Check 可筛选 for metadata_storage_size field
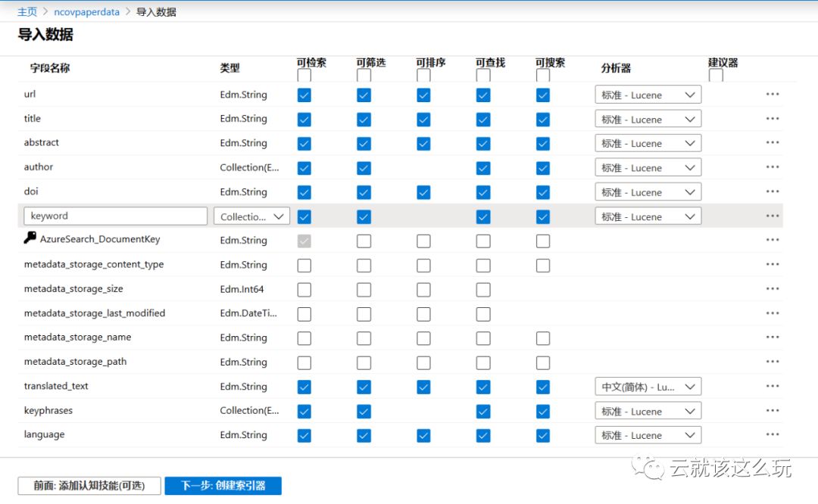Image resolution: width=818 pixels, height=504 pixels. pos(364,290)
